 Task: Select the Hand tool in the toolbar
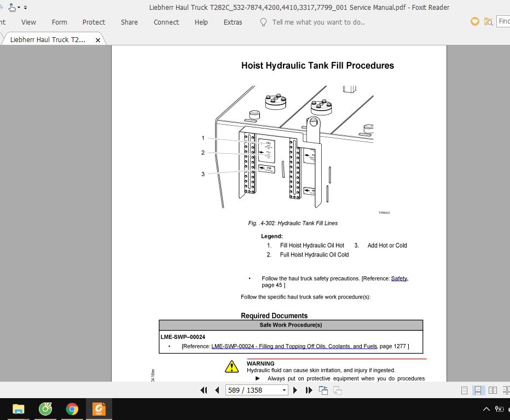click(x=11, y=7)
